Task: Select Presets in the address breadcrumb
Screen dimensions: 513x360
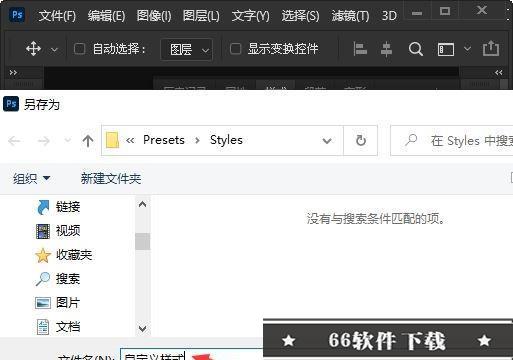Action: click(x=164, y=140)
